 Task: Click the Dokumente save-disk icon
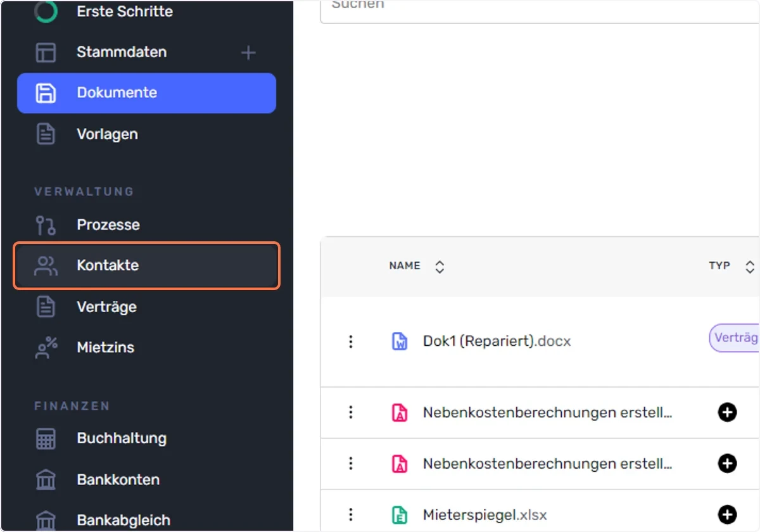pos(46,93)
